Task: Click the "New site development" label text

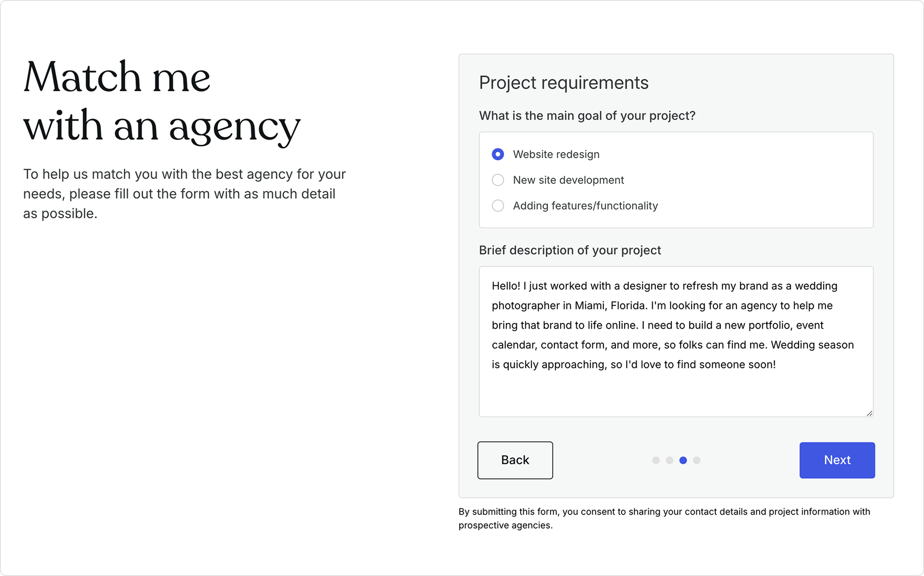Action: [x=568, y=180]
